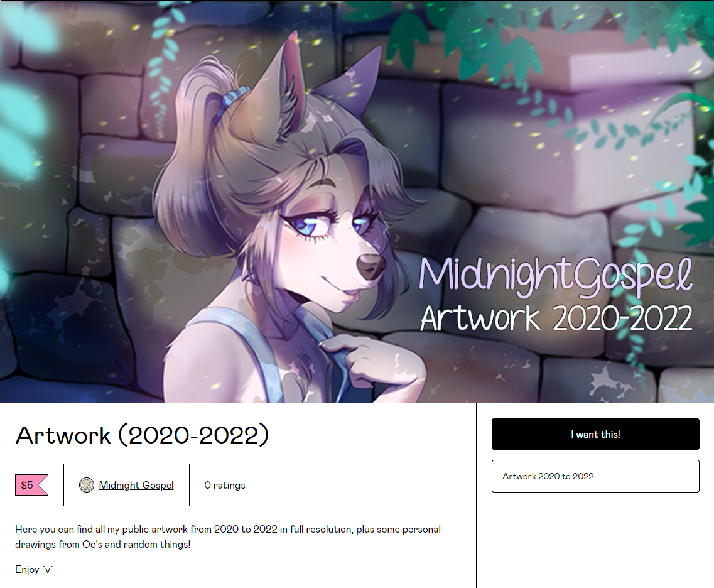This screenshot has height=588, width=714.
Task: Click the "Enjoy 'v'" line of text
Action: (x=34, y=569)
